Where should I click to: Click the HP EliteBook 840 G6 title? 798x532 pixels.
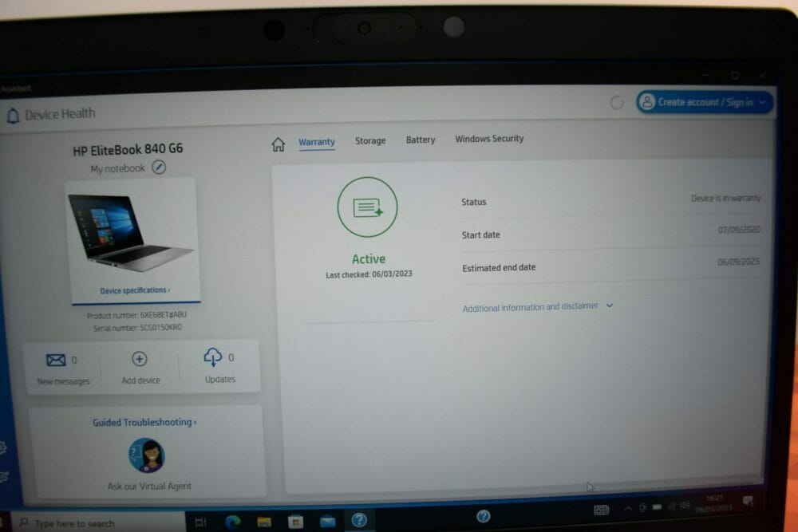128,149
